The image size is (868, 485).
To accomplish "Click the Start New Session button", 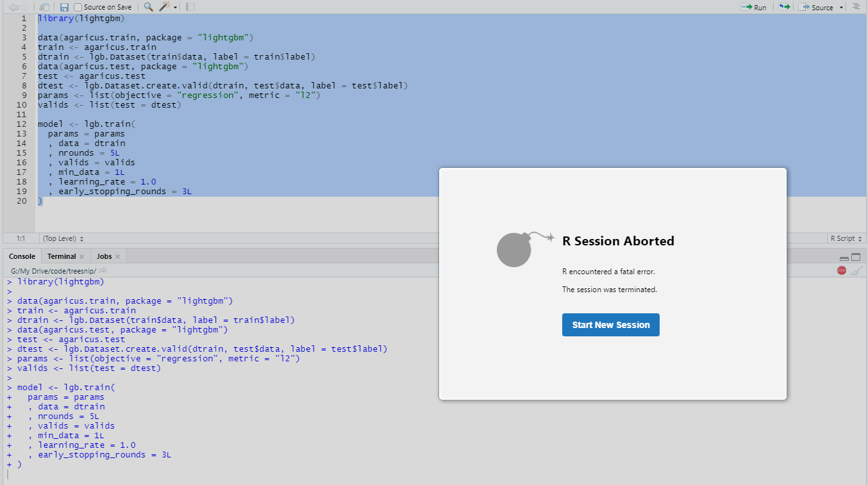I will click(610, 325).
